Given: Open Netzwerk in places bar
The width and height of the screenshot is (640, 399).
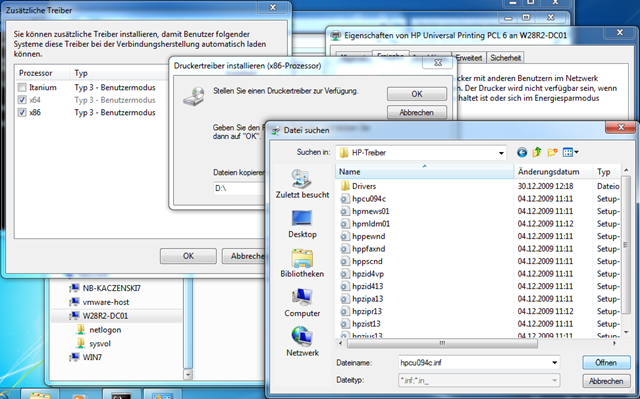Looking at the screenshot, I should point(302,342).
